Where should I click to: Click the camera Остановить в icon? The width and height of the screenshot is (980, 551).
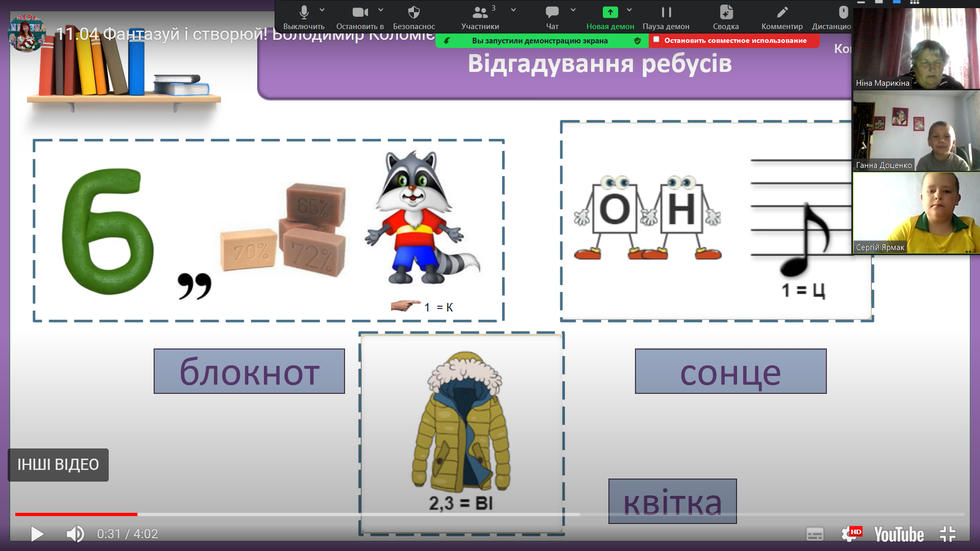[360, 12]
